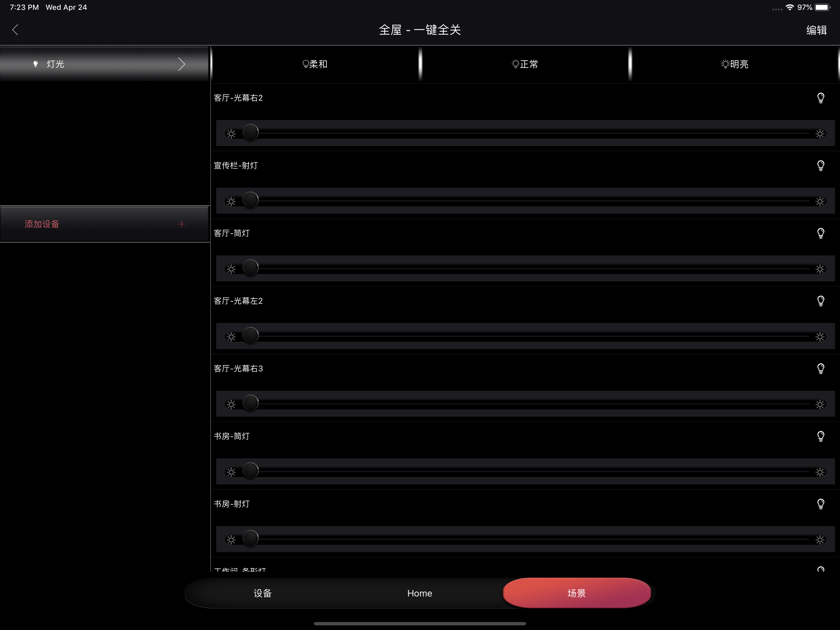Screen dimensions: 840x630
Task: Click minimum brightness icon for 书房-筒灯
Action: pos(231,472)
